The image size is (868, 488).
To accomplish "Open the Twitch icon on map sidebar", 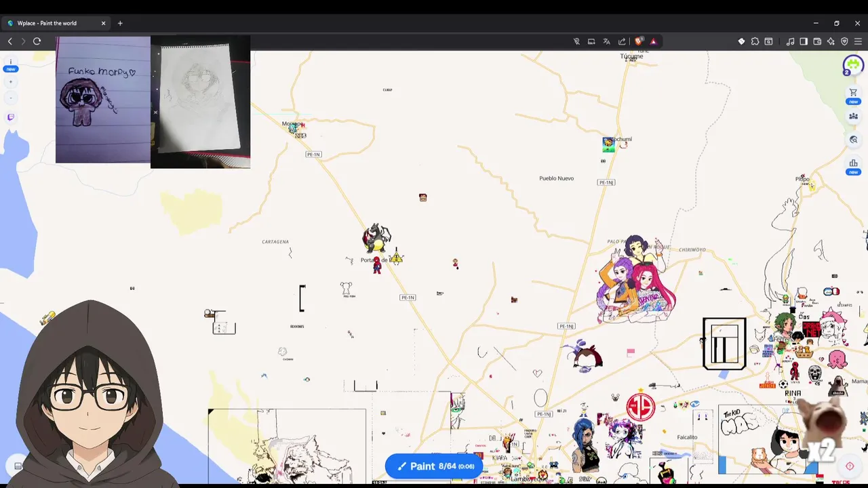I will [x=10, y=117].
